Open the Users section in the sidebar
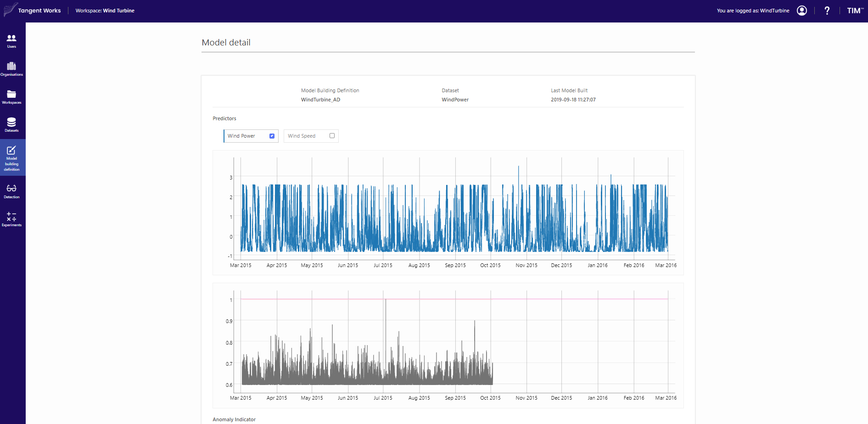 pos(11,41)
